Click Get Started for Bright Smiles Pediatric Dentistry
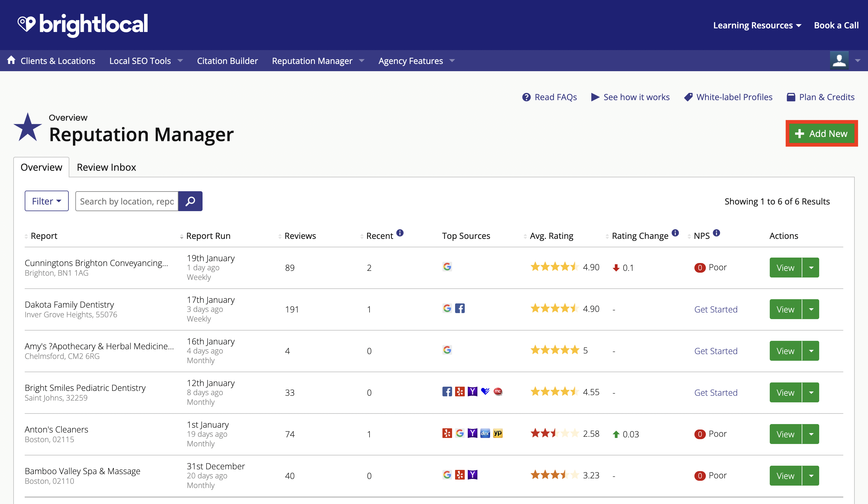The image size is (868, 504). [716, 392]
